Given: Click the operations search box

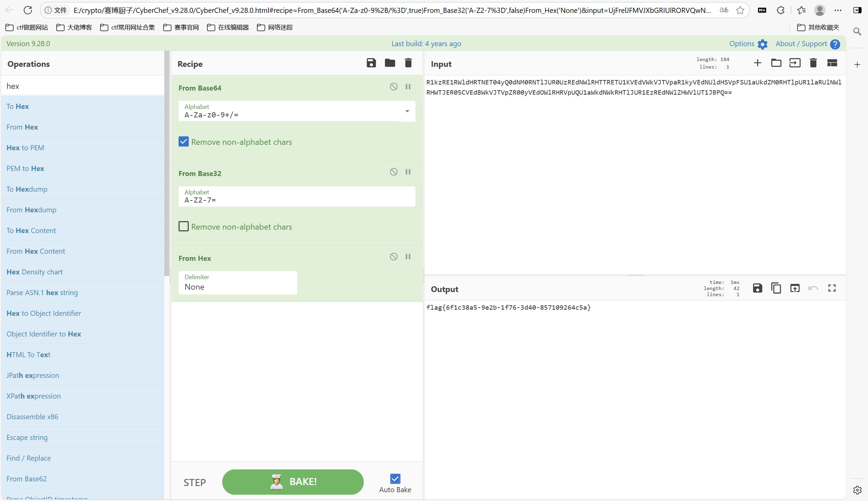Looking at the screenshot, I should pos(83,86).
